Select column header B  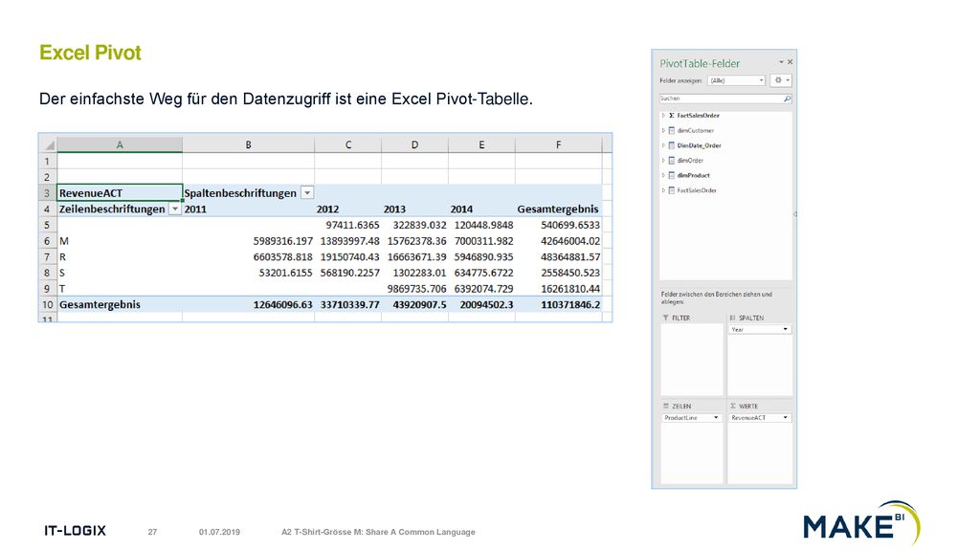248,145
